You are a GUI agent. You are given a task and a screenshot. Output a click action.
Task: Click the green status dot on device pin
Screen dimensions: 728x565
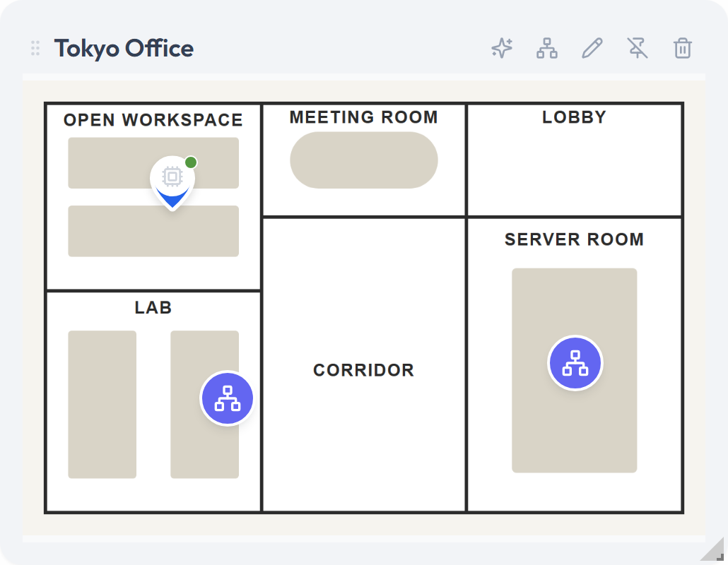point(191,162)
